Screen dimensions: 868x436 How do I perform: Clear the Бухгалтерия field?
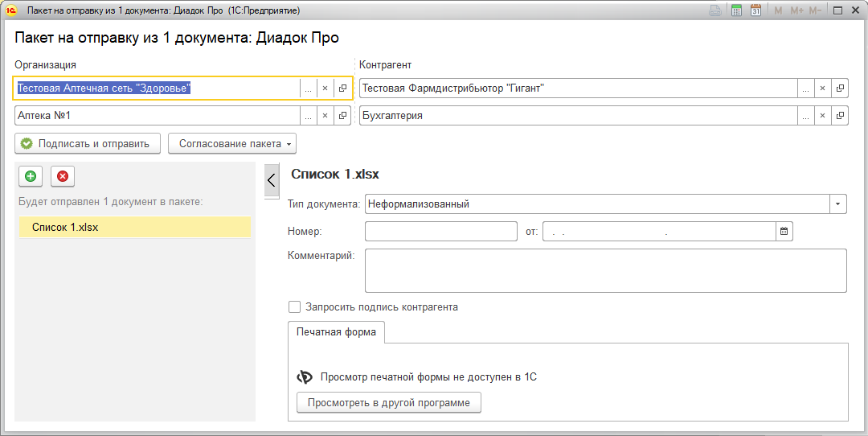[823, 115]
